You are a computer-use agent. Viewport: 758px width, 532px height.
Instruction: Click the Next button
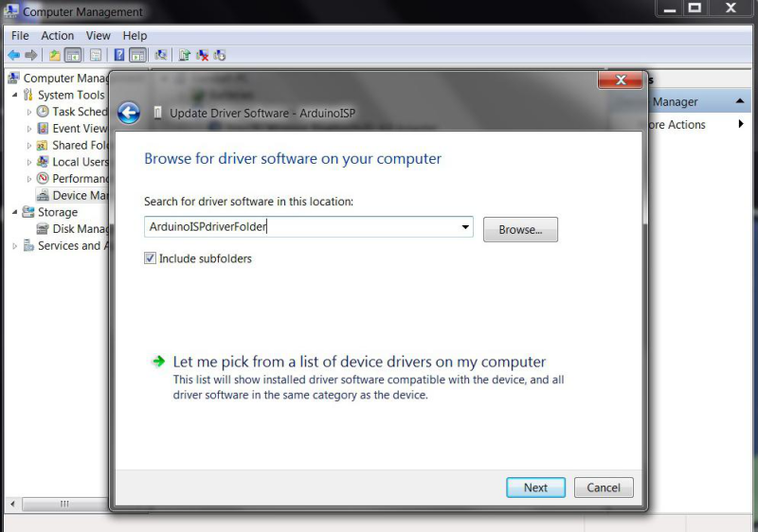point(535,488)
